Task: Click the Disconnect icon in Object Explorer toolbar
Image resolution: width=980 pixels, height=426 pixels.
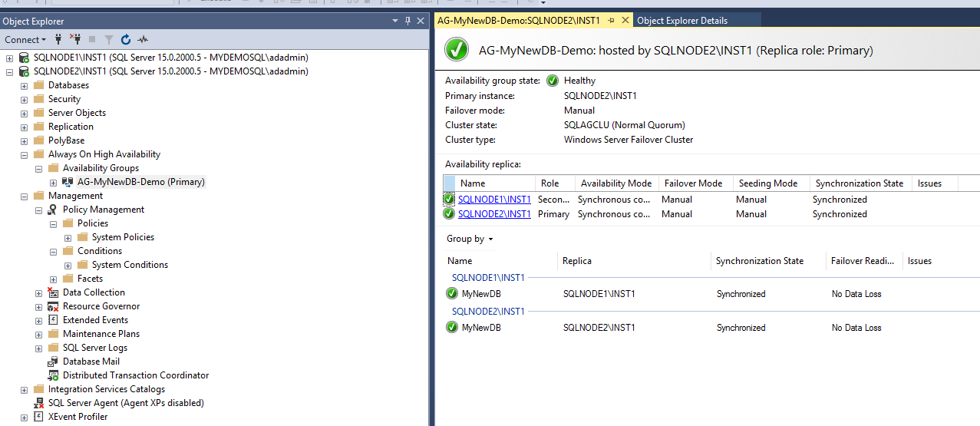Action: [75, 39]
